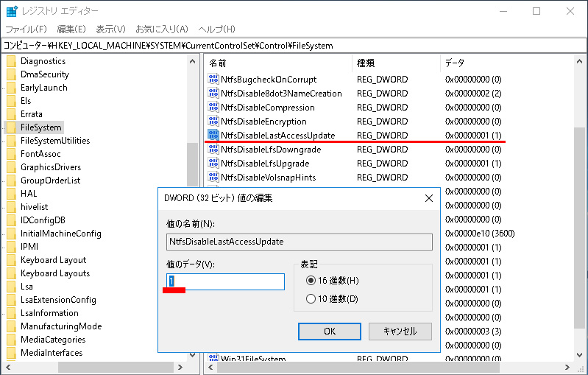The height and width of the screenshot is (375, 588).
Task: Click the FontAssoc folder icon
Action: click(x=11, y=154)
